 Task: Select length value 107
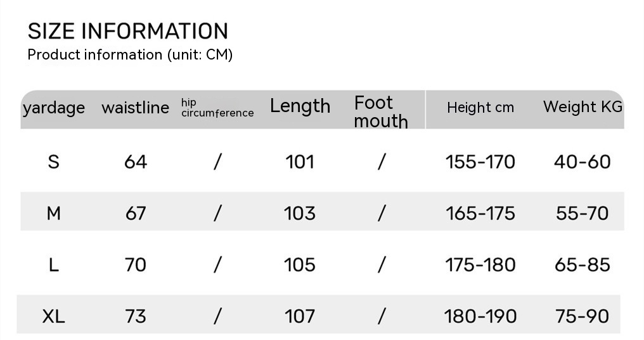(300, 316)
